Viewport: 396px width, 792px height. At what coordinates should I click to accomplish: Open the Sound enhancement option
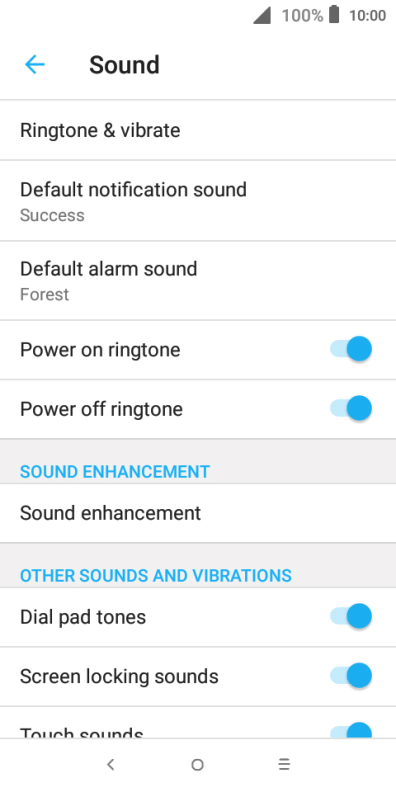[198, 513]
